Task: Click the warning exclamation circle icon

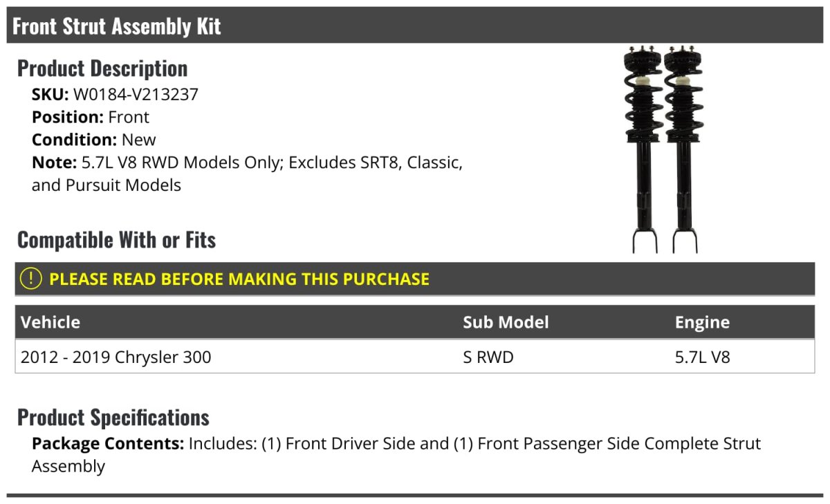Action: tap(31, 279)
